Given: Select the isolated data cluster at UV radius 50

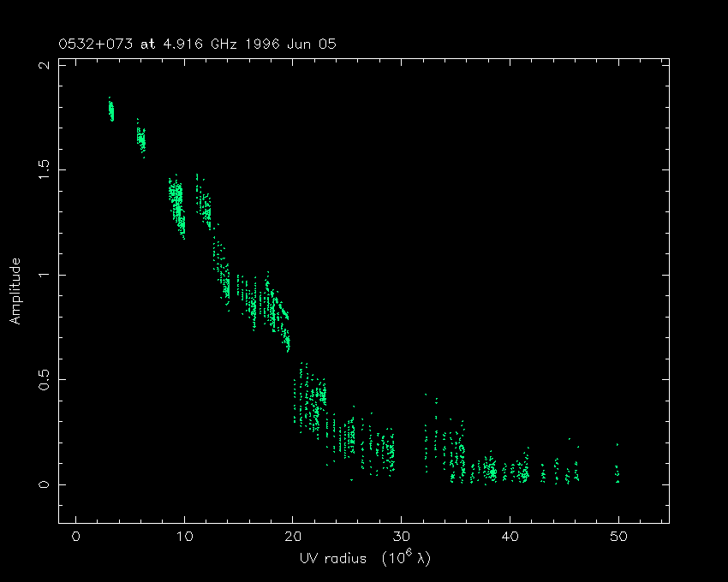Looking at the screenshot, I should coord(617,472).
